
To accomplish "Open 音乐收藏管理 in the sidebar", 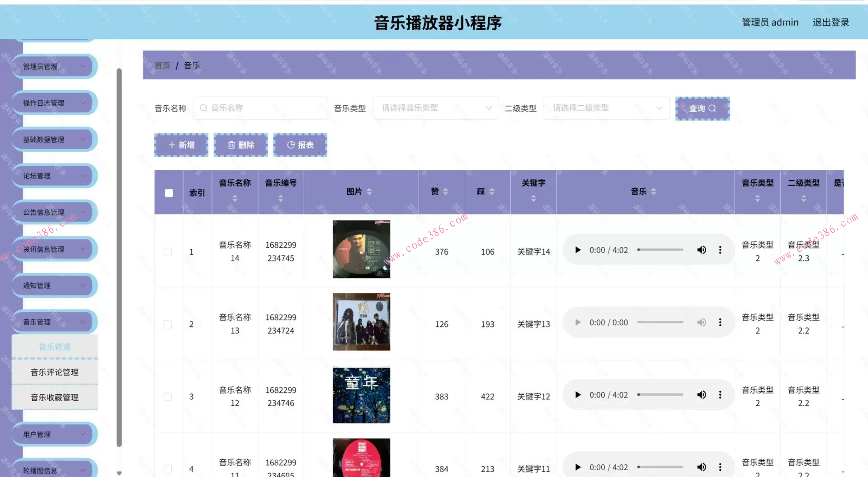I will (55, 397).
